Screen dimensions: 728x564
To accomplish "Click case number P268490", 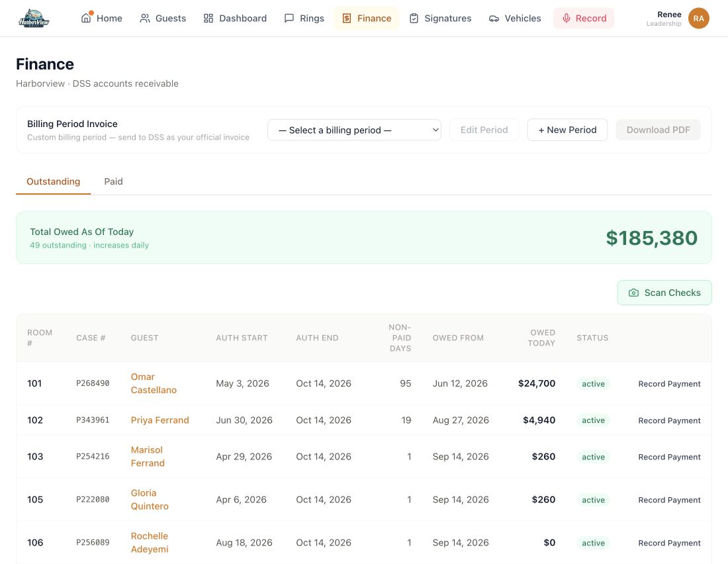I will tap(93, 383).
